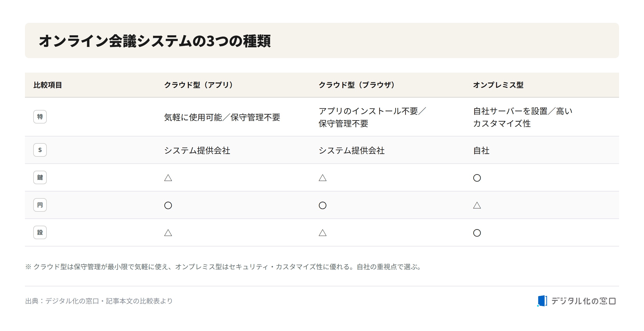
Task: Click the 円 cost row icon
Action: [x=40, y=205]
